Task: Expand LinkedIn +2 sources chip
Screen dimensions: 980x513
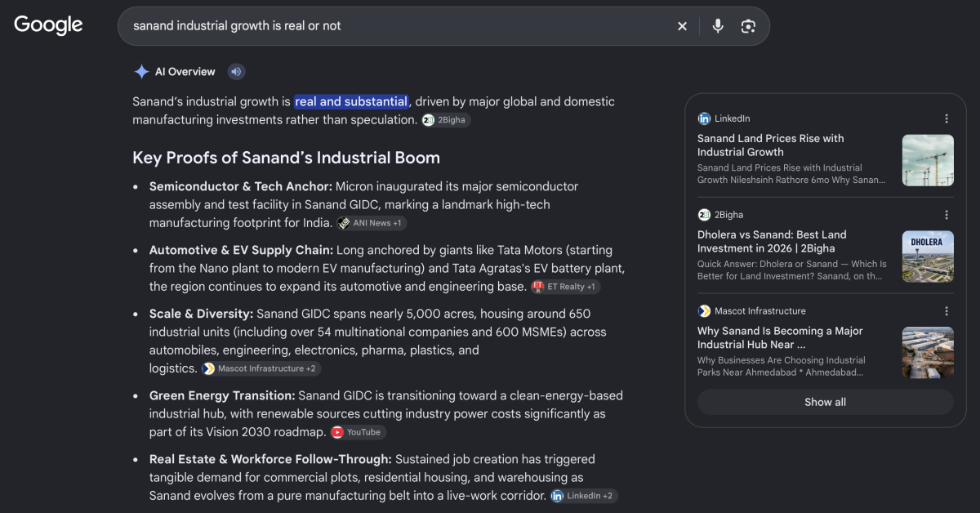Action: (583, 496)
